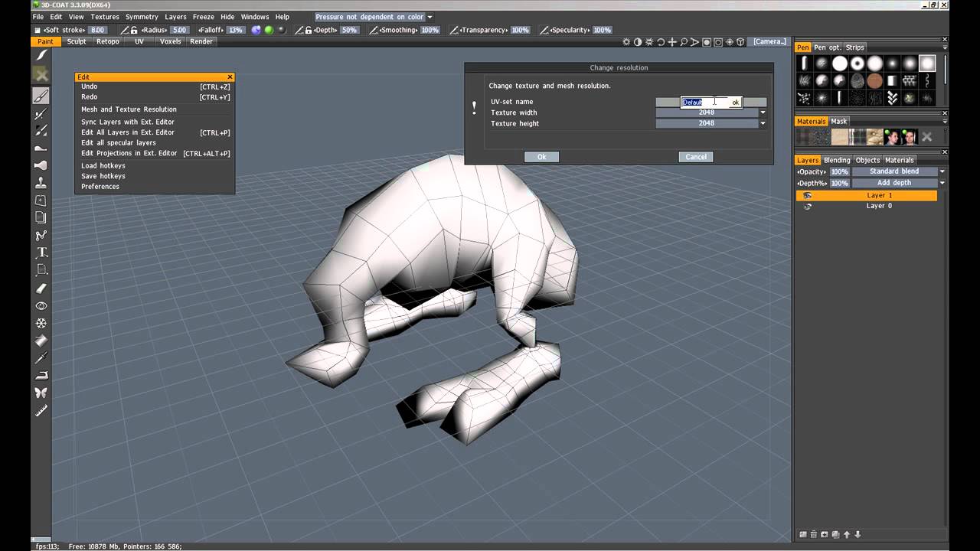Select the brush tool in left toolbar
The height and width of the screenshot is (551, 980).
[41, 96]
